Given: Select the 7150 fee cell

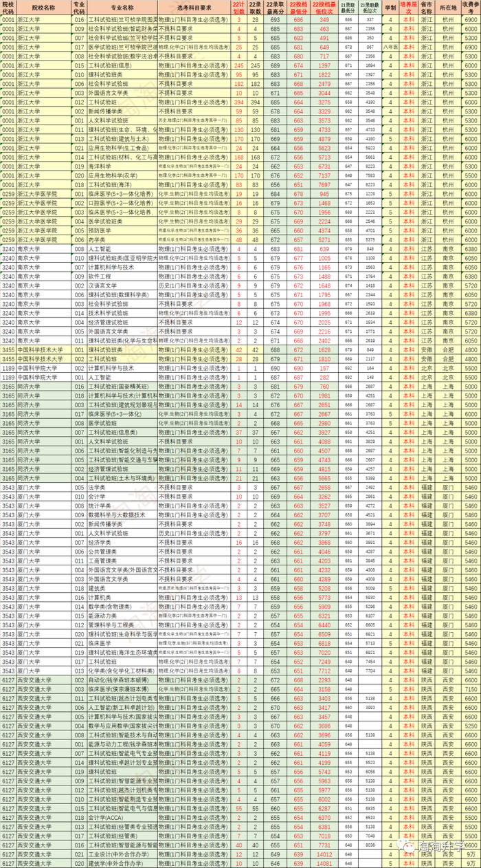Looking at the screenshot, I should point(471,688).
